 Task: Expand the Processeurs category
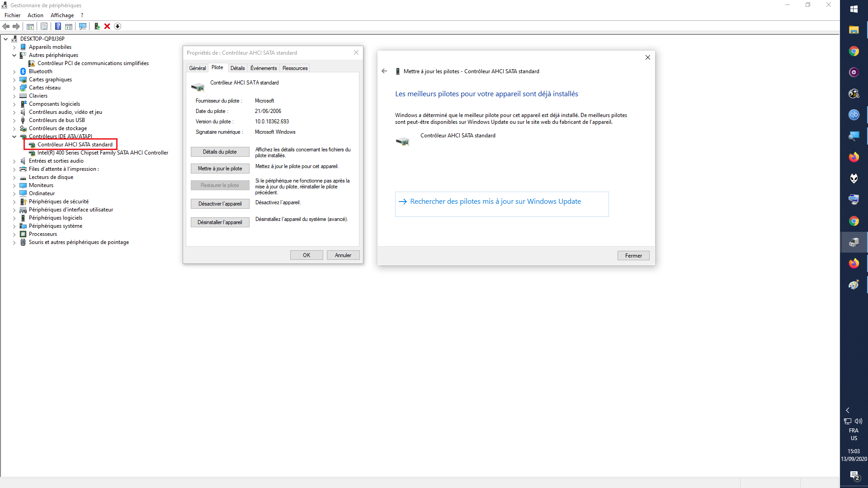[x=14, y=234]
